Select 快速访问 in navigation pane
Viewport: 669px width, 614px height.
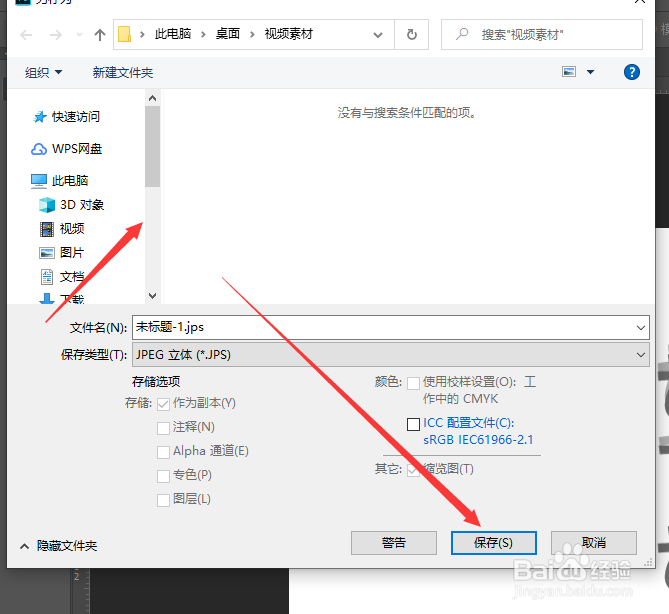[67, 116]
